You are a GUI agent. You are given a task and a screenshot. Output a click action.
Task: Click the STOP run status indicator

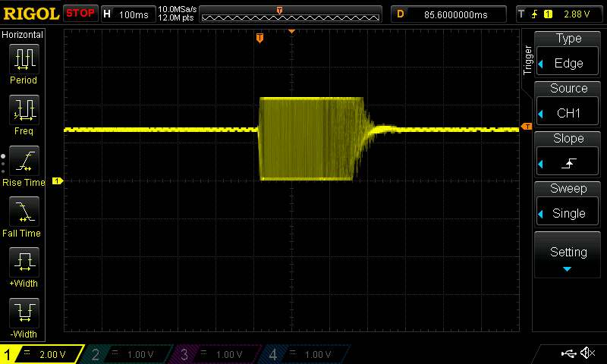80,14
